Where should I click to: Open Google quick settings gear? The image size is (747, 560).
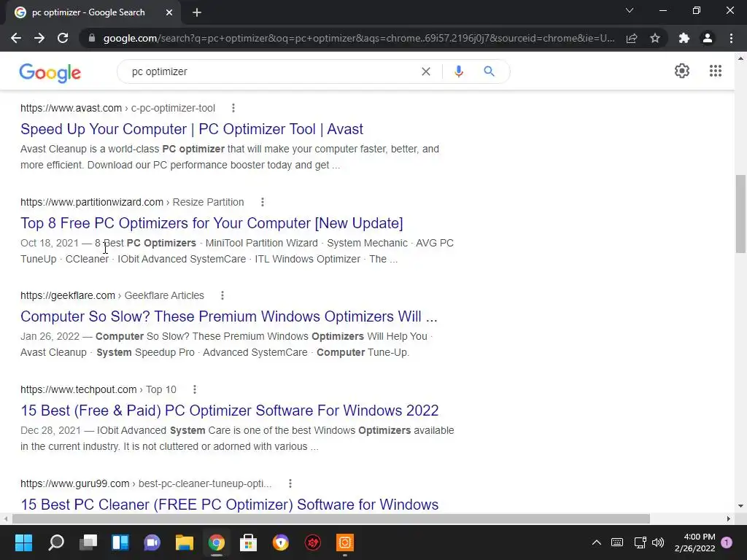click(x=682, y=71)
